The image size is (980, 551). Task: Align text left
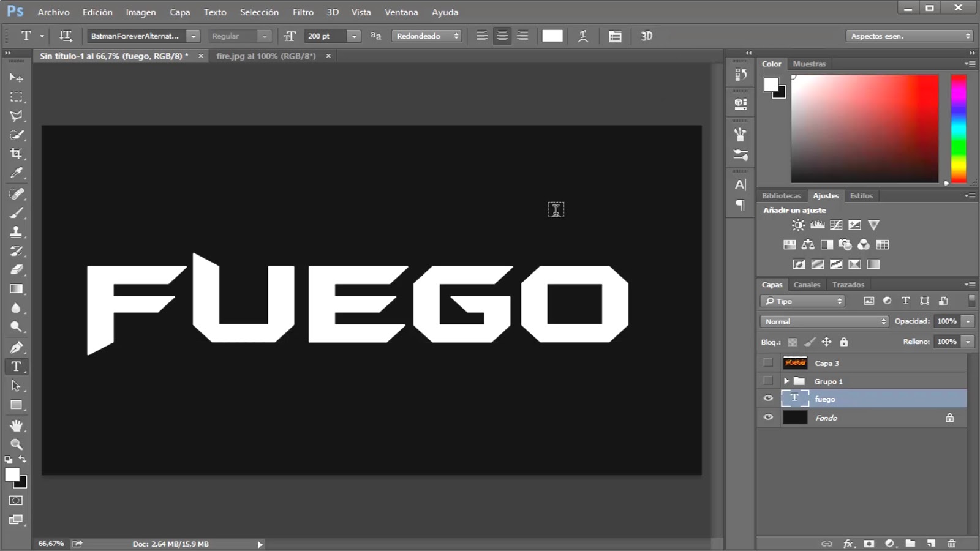(x=482, y=36)
